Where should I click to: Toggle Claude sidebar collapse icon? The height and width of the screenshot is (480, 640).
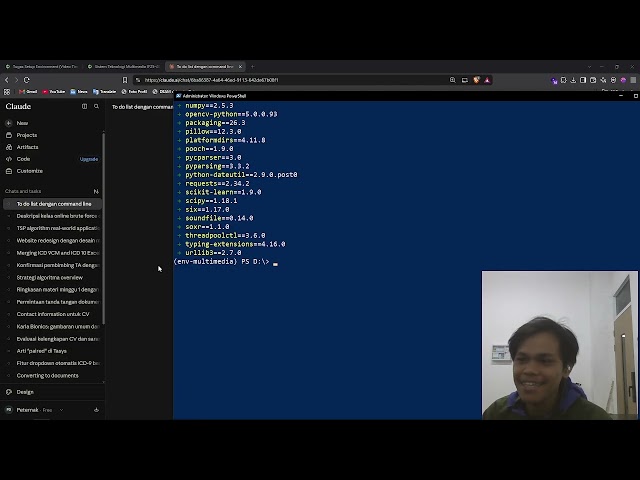pos(84,107)
